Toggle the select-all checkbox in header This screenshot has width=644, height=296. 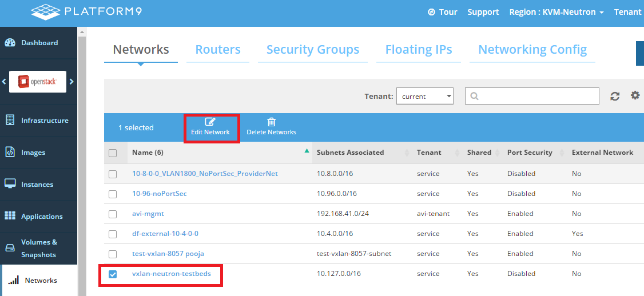coord(113,153)
